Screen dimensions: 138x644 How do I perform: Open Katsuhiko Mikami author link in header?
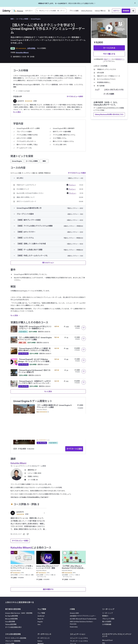pyautogui.click(x=22, y=52)
